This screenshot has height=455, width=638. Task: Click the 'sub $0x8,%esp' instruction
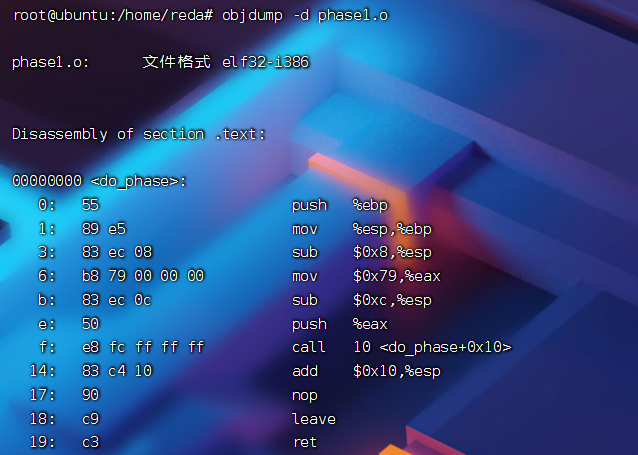click(362, 253)
